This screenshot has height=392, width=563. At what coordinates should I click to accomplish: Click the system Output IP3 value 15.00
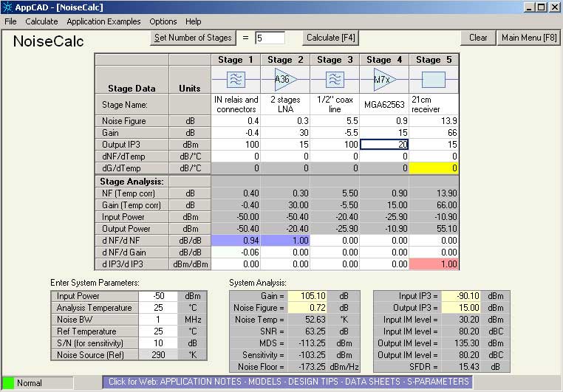click(x=460, y=308)
